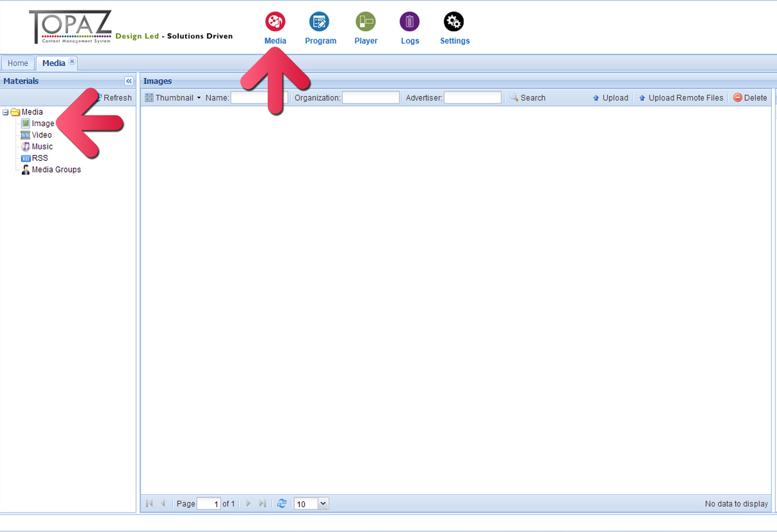The image size is (777, 532).
Task: Open the Logs section icon
Action: (409, 22)
